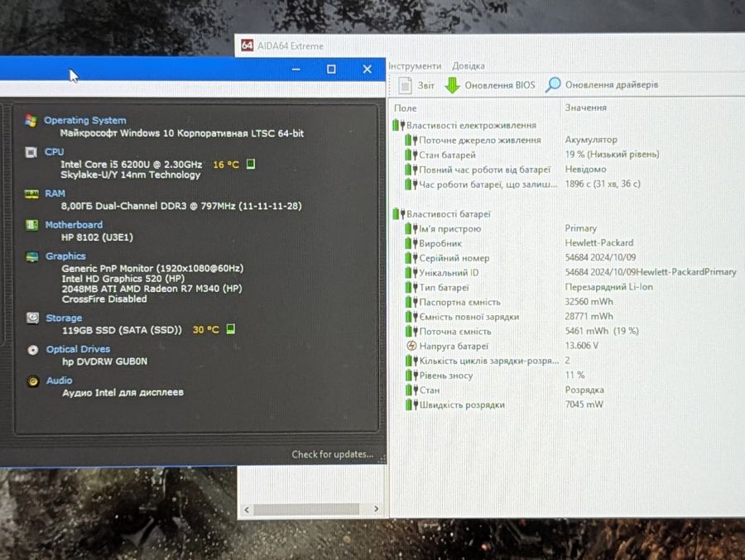Click the Поле column header

coord(406,108)
